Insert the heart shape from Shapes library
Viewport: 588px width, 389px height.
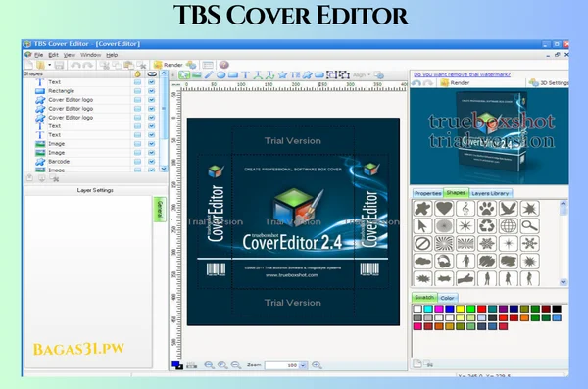(444, 208)
